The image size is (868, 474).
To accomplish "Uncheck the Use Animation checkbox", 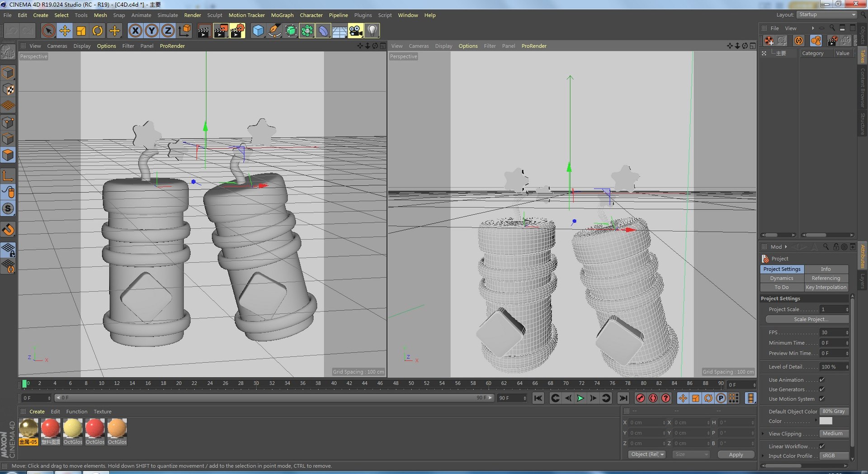I will 822,379.
